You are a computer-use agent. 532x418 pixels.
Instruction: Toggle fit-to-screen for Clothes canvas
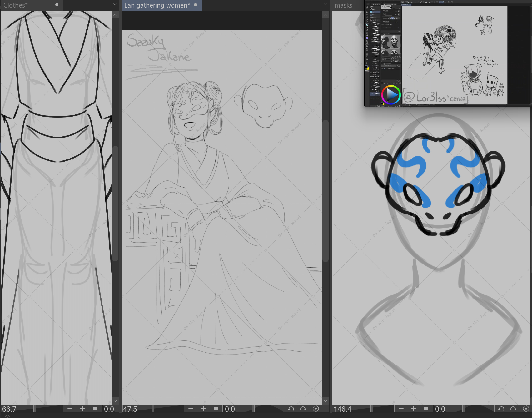point(95,409)
